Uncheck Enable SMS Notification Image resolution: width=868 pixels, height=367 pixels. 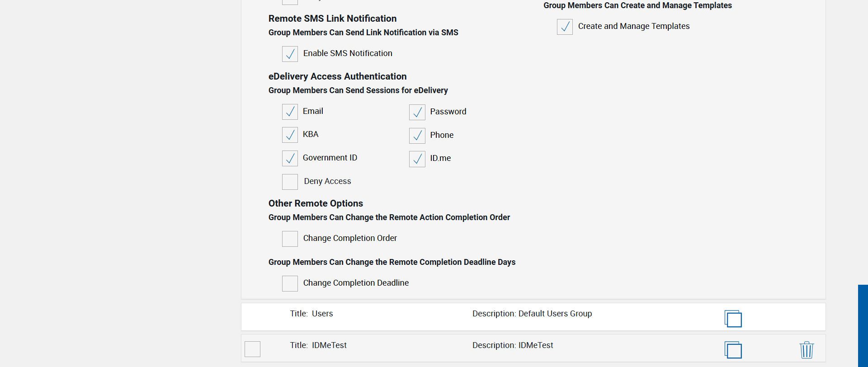(x=290, y=54)
